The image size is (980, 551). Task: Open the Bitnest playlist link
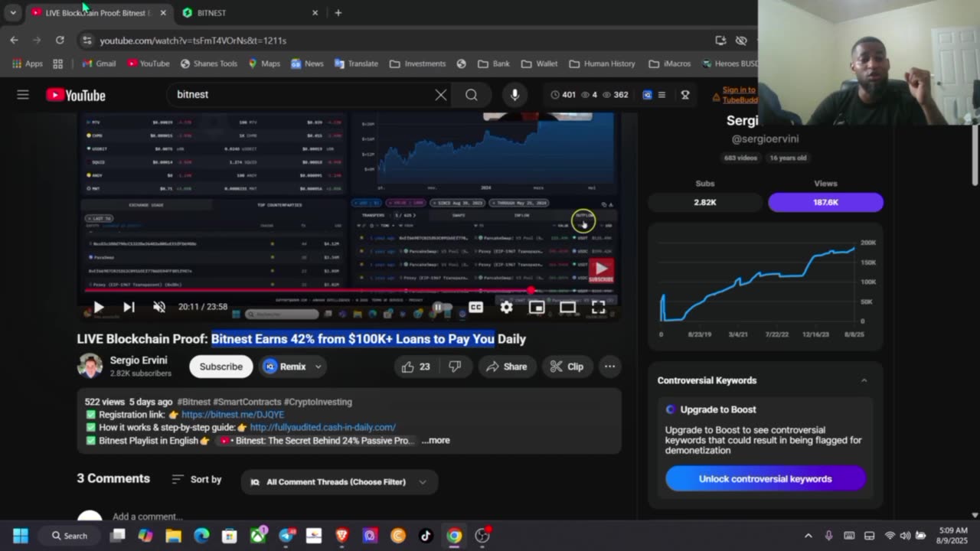tap(315, 441)
